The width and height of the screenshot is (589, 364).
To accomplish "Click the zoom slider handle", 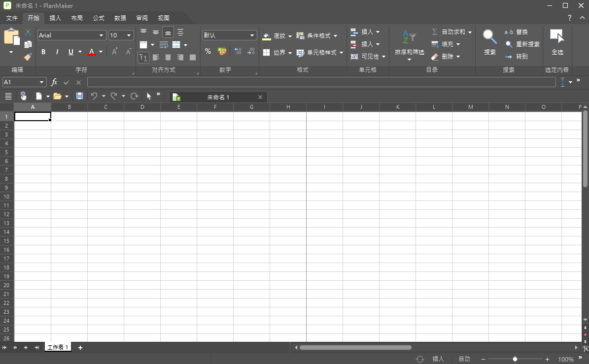I will click(515, 359).
